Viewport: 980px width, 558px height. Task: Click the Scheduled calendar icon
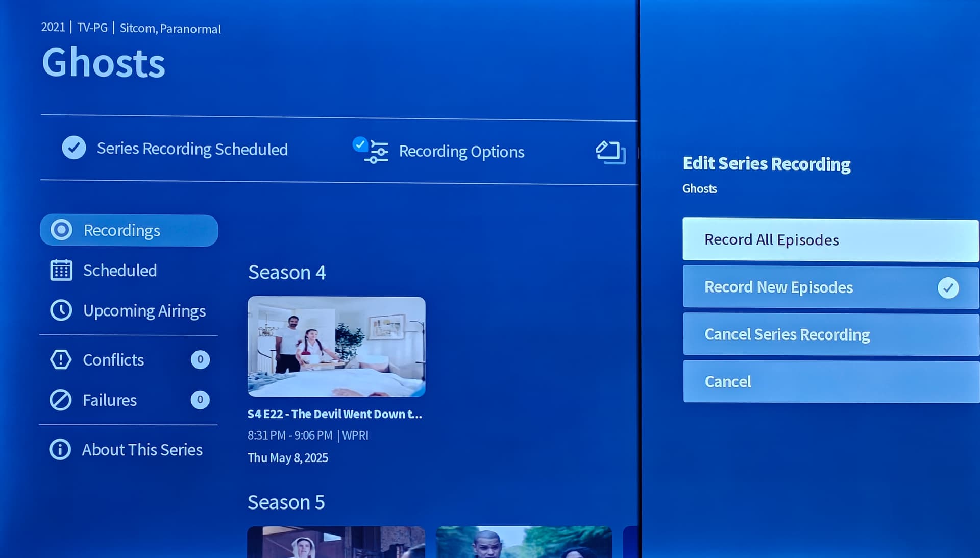click(61, 271)
